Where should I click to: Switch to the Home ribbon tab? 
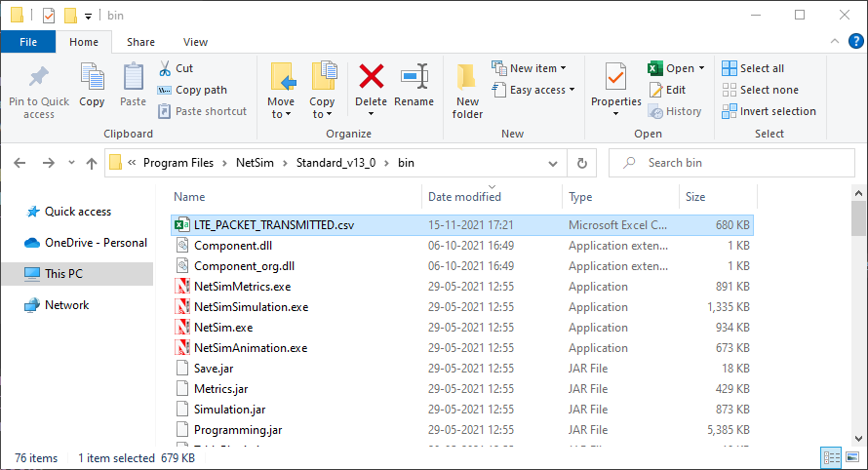coord(84,42)
